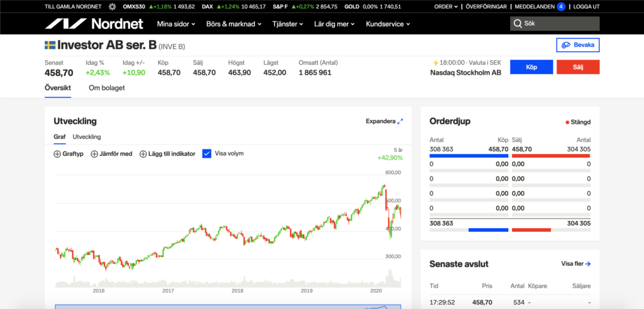The image size is (644, 309).
Task: Click the red sell order depth bar
Action: point(551,156)
